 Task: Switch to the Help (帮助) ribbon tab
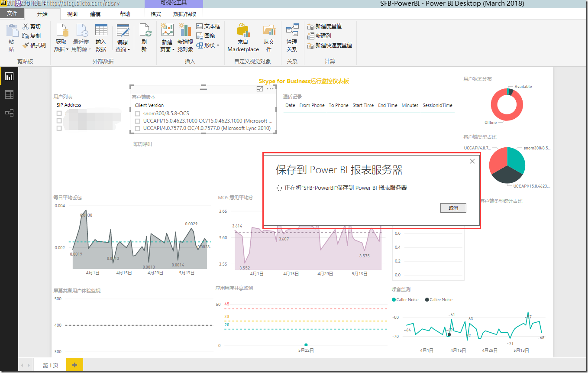pyautogui.click(x=125, y=14)
